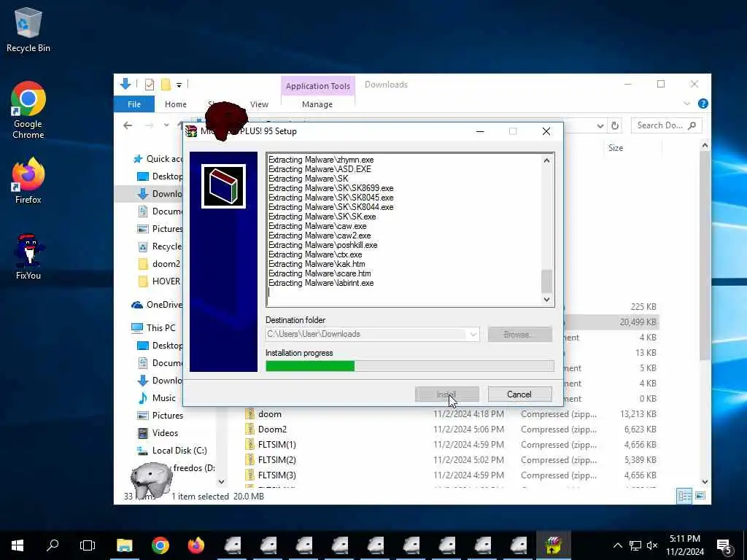The height and width of the screenshot is (560, 747).
Task: Open the address bar history dropdown
Action: point(600,125)
